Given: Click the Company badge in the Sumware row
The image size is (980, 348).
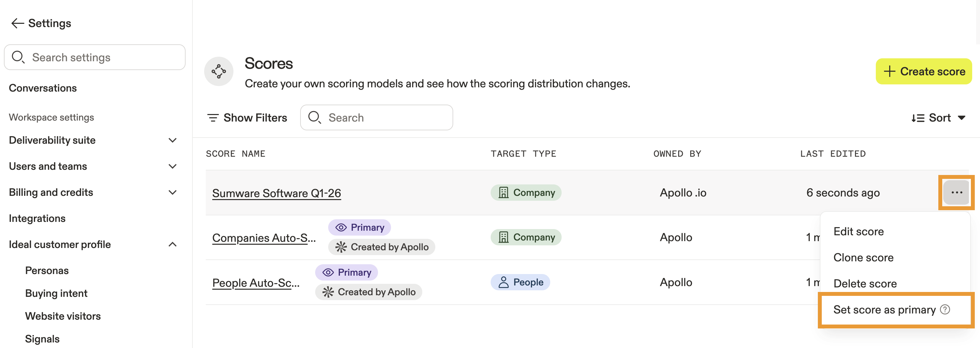Looking at the screenshot, I should point(526,193).
